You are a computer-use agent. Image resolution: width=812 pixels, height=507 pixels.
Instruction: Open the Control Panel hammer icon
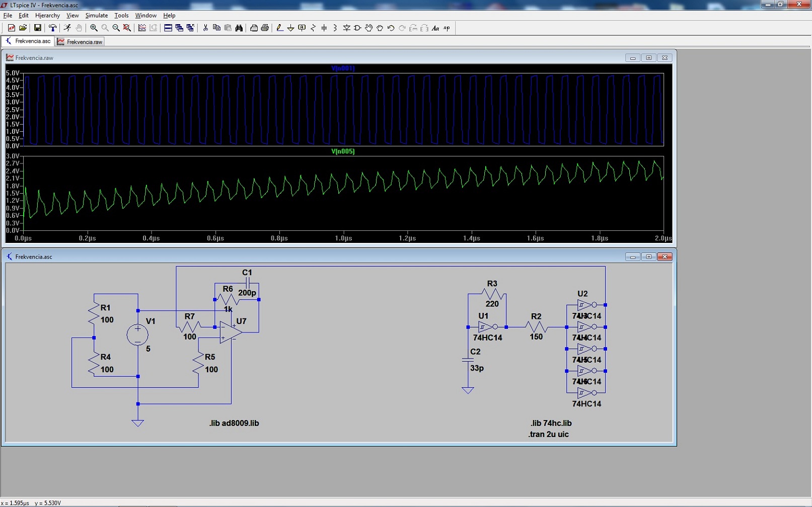[52, 28]
